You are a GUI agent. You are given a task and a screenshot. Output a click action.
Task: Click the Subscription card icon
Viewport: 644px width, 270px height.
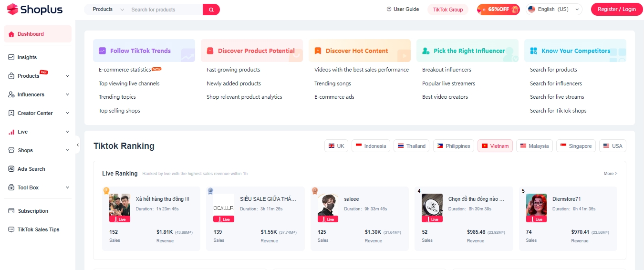11,211
